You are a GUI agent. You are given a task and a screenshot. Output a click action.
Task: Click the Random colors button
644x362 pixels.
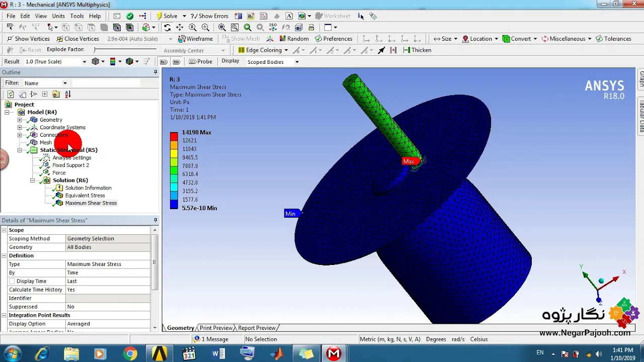[x=294, y=39]
